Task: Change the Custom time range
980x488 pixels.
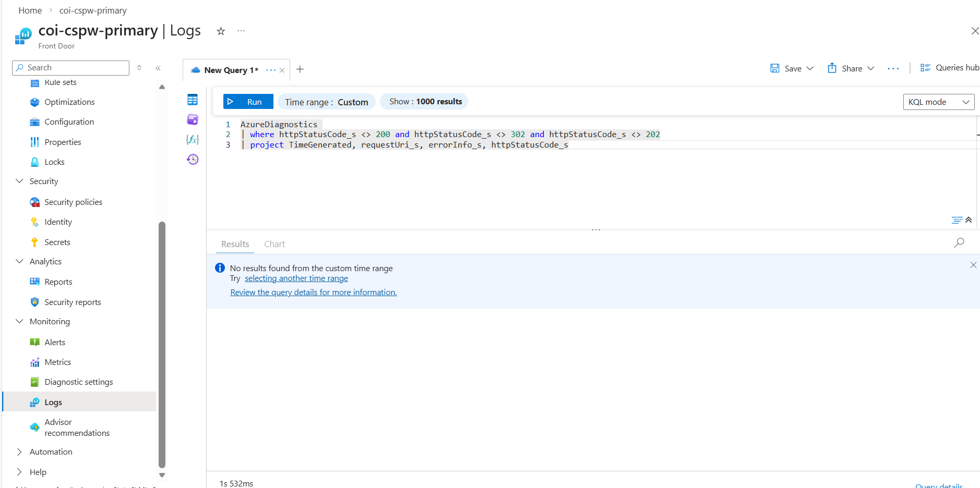Action: [x=327, y=102]
